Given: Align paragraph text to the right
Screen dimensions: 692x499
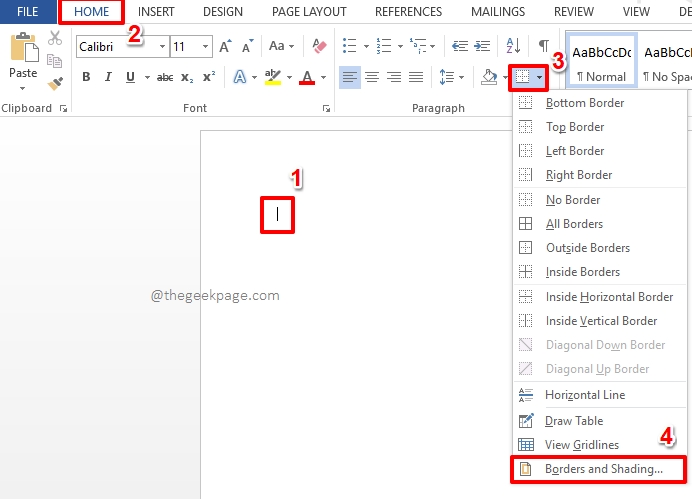Looking at the screenshot, I should point(394,77).
